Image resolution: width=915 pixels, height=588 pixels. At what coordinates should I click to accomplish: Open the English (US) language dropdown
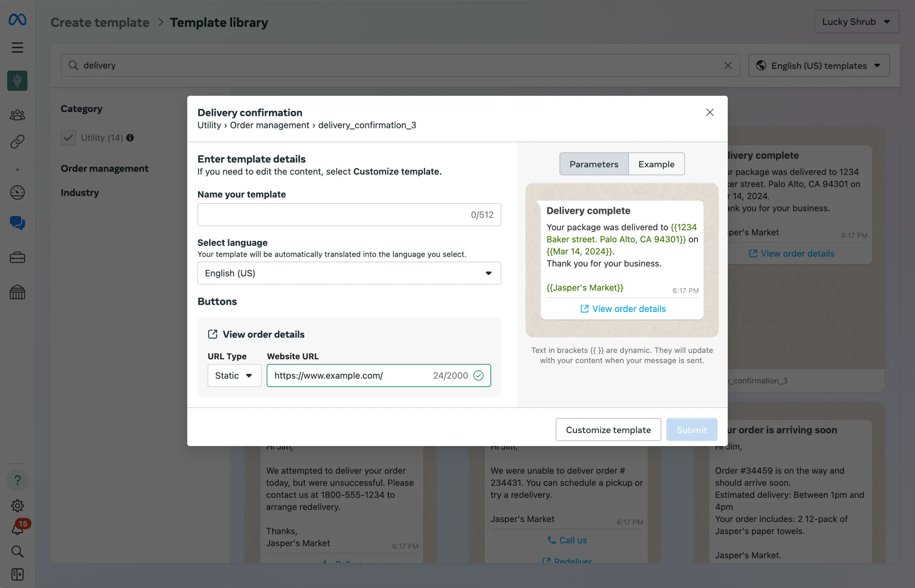tap(349, 273)
